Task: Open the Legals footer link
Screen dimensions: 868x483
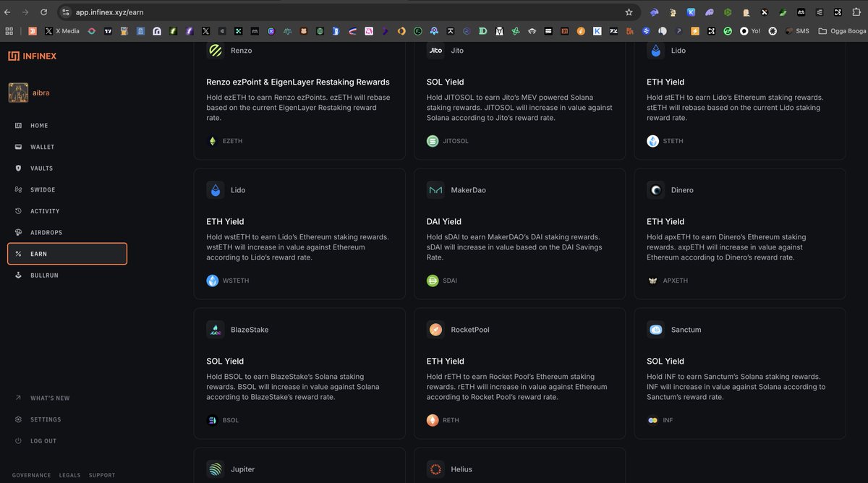Action: point(70,475)
